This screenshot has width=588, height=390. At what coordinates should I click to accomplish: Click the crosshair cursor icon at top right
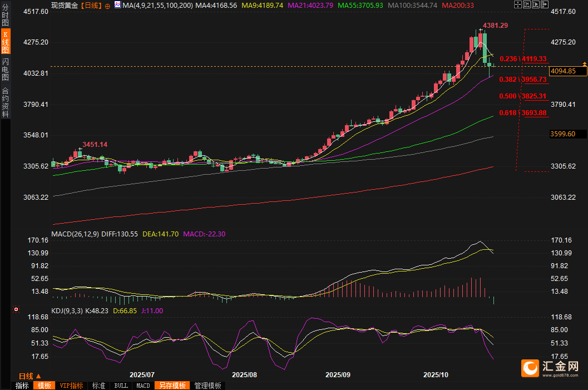[517, 4]
